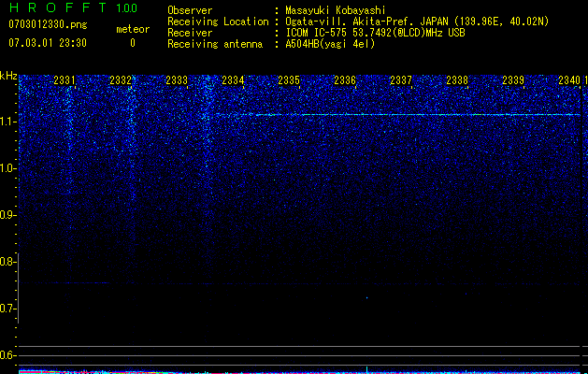This screenshot has height=374, width=588.
Task: Click the A504HB(yagi 4el) antenna text
Action: 330,44
